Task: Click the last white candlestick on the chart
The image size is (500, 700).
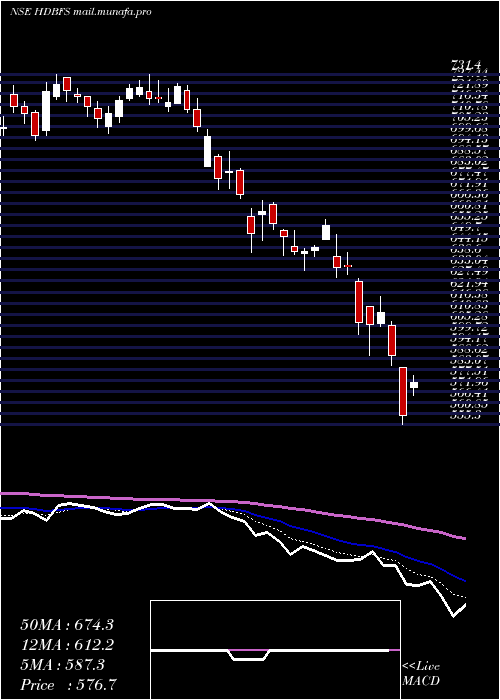Action: click(x=414, y=385)
